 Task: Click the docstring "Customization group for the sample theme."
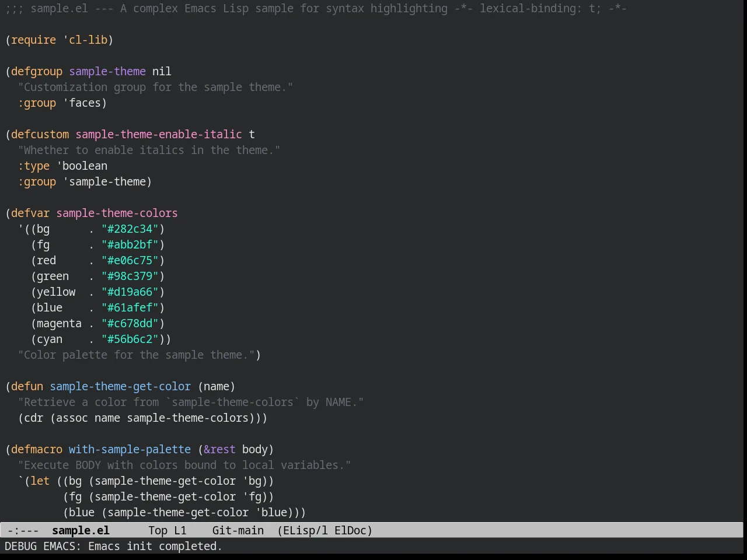point(155,87)
